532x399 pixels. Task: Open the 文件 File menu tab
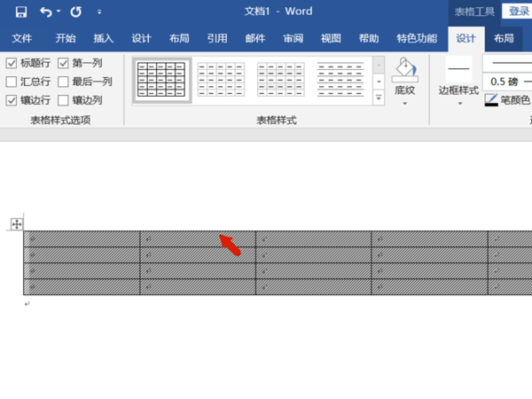point(21,38)
